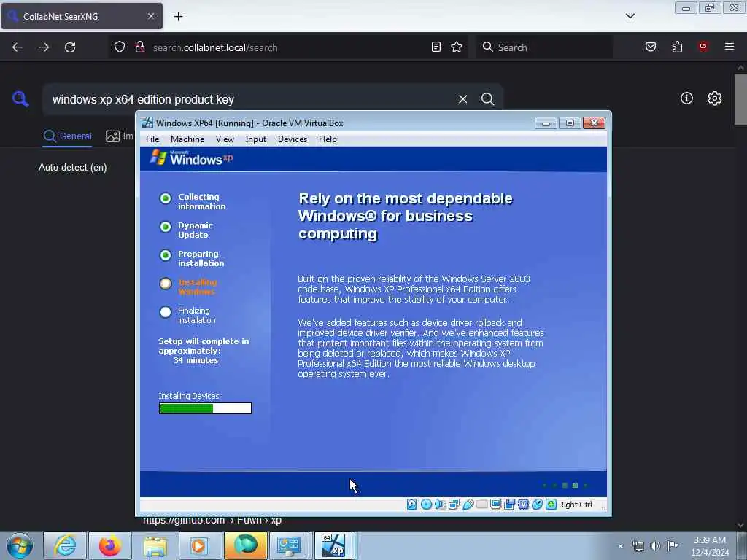The image size is (747, 560).
Task: Click the '34 minutes' setup time text
Action: 196,360
